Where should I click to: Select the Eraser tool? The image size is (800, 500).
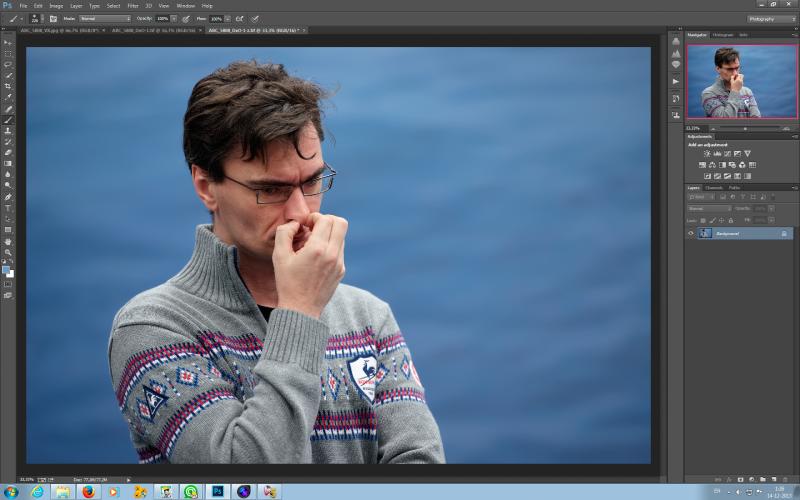8,153
